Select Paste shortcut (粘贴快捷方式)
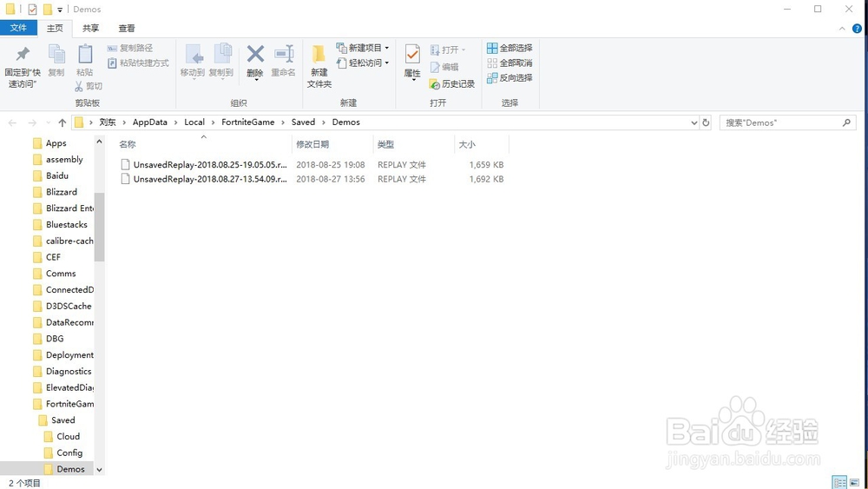This screenshot has height=489, width=868. pyautogui.click(x=138, y=63)
